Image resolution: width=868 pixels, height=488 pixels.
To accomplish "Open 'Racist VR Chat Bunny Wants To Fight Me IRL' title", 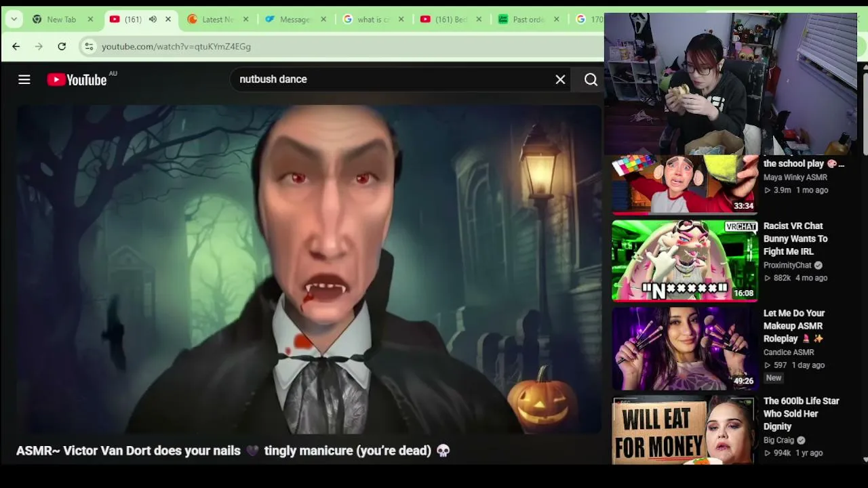I will coord(795,239).
